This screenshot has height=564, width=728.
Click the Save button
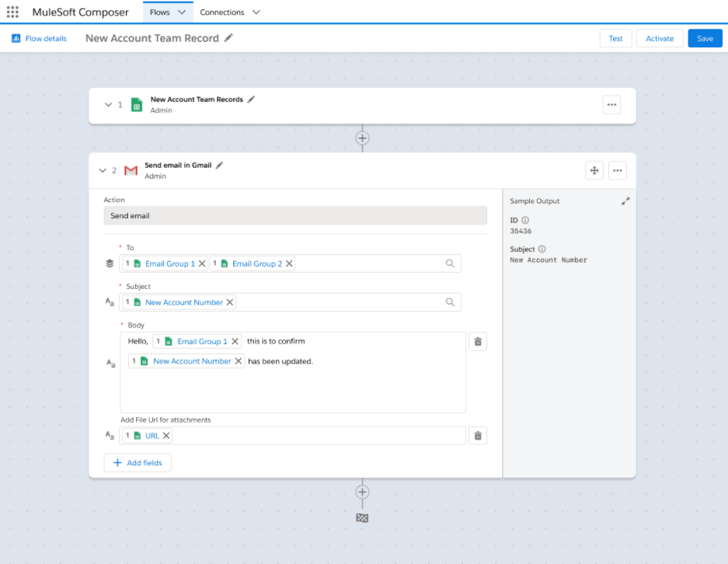click(705, 37)
